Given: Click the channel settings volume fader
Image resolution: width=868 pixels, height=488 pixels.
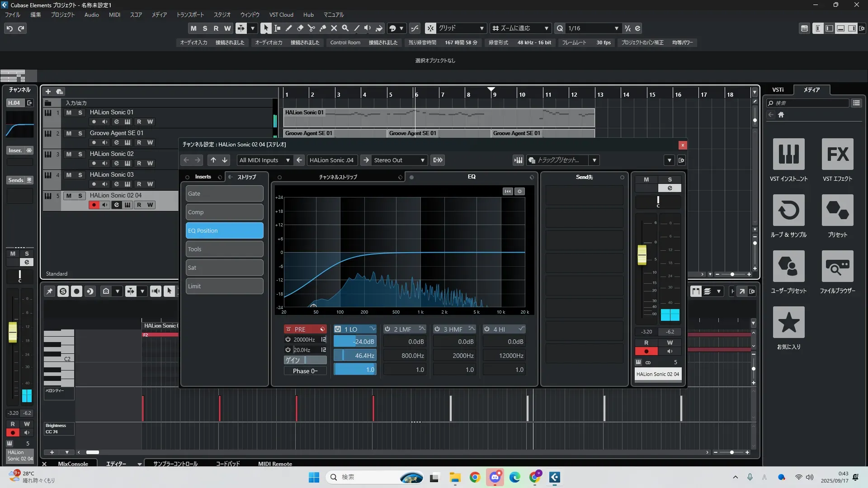Looking at the screenshot, I should click(642, 254).
